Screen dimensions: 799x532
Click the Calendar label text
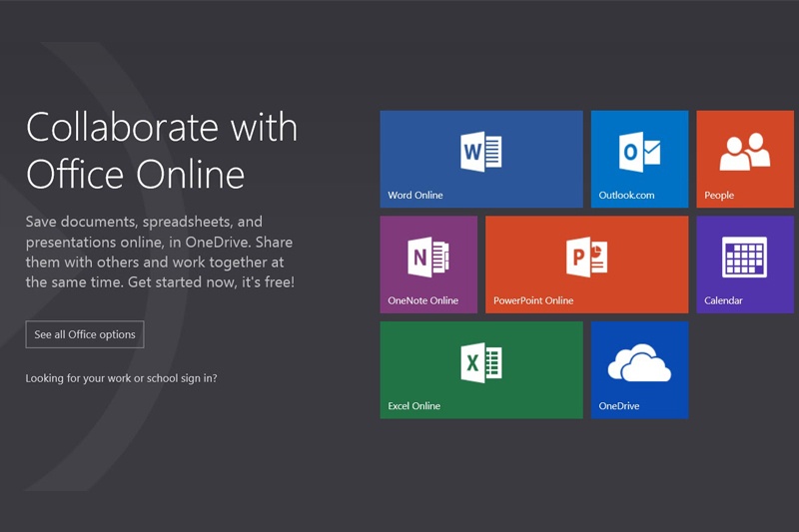click(723, 300)
